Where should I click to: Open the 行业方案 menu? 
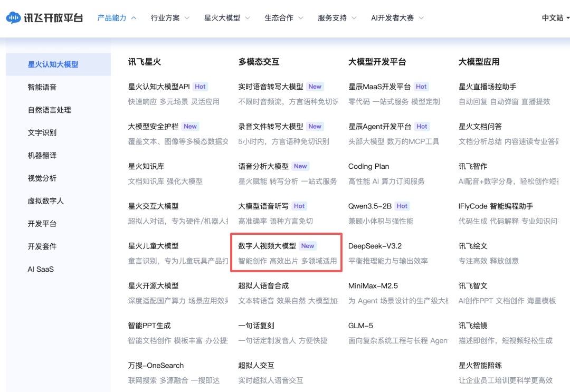pos(165,18)
